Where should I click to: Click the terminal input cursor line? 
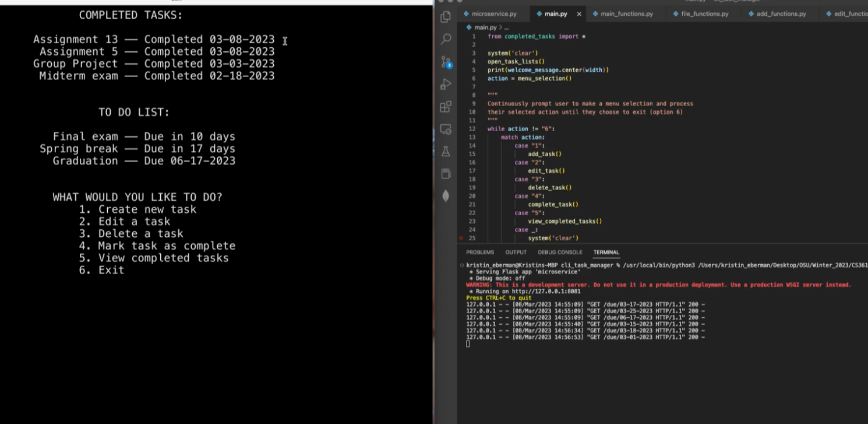pos(468,344)
